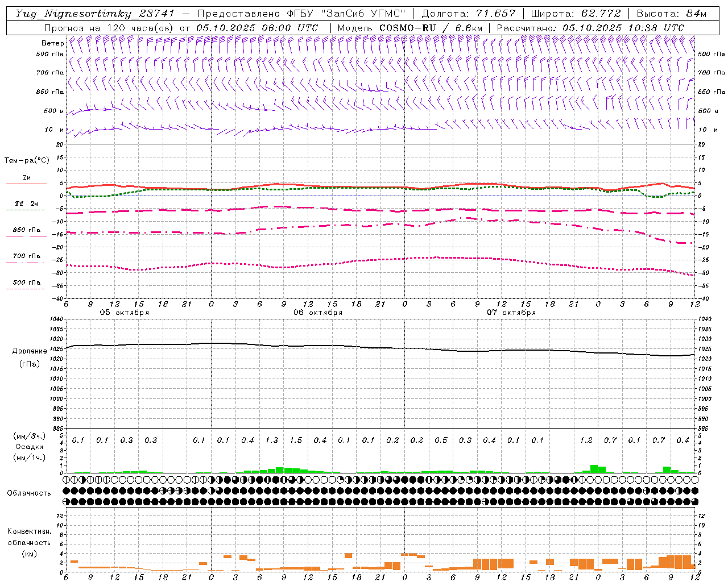Click the Конвективн. label of convective cloud panel
The image size is (728, 582).
tap(30, 532)
